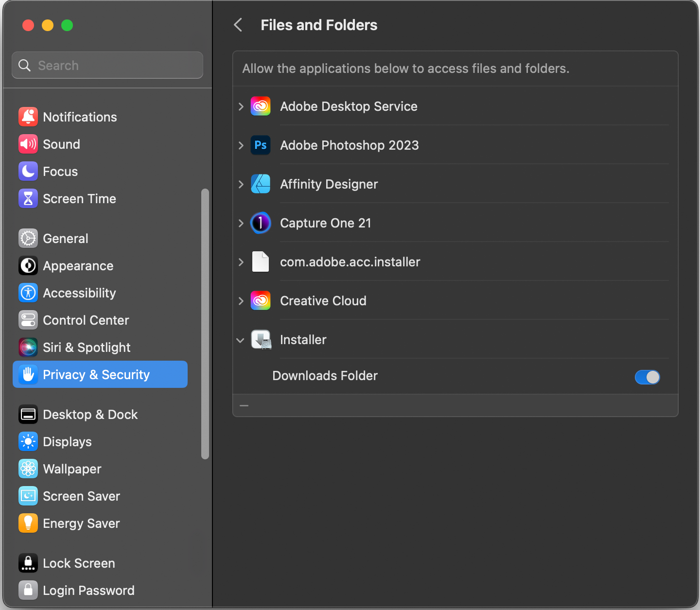Image resolution: width=700 pixels, height=610 pixels.
Task: Click the Creative Cloud row text
Action: tap(323, 301)
